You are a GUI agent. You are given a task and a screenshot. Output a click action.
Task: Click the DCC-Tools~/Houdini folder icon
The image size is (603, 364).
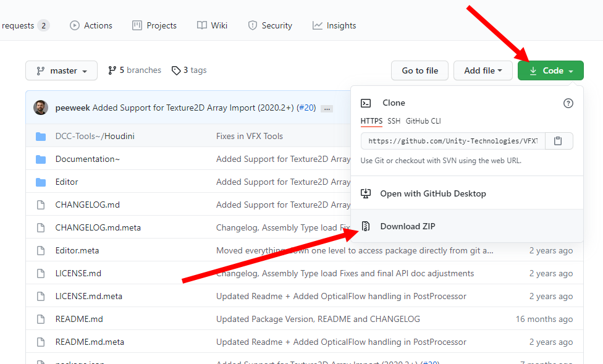(41, 136)
